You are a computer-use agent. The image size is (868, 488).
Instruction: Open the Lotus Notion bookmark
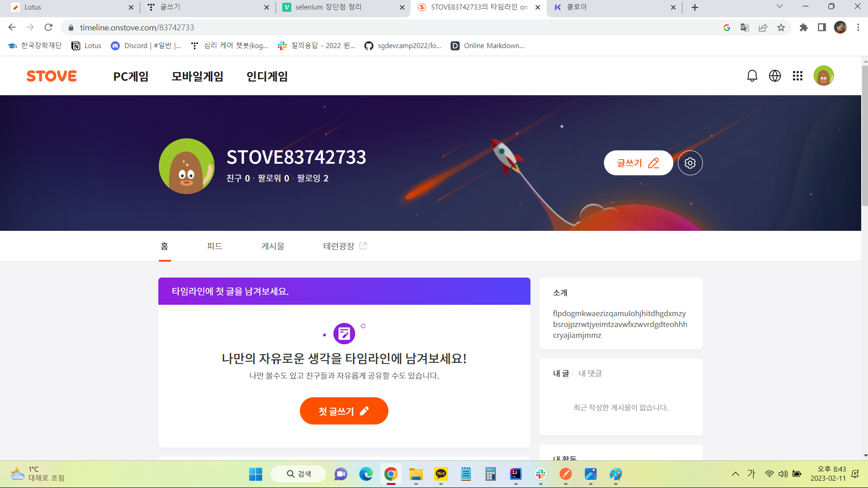click(86, 45)
